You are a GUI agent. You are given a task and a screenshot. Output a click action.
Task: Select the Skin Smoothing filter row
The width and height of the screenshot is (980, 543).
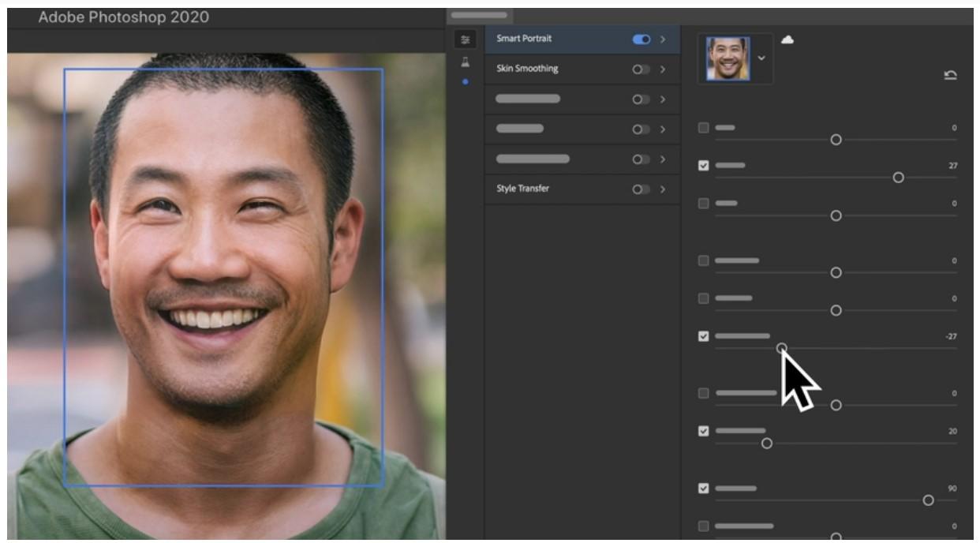click(582, 69)
